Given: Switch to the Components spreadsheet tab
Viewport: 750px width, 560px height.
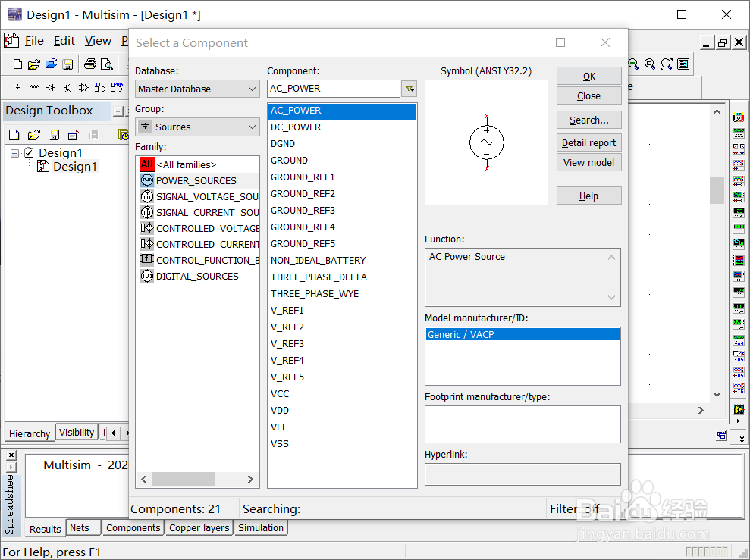Looking at the screenshot, I should (133, 528).
